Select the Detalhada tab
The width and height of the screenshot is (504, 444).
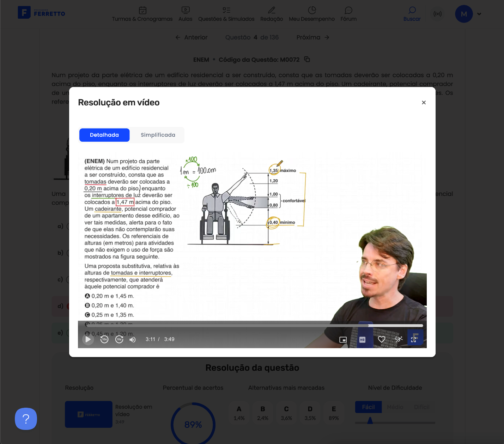104,135
